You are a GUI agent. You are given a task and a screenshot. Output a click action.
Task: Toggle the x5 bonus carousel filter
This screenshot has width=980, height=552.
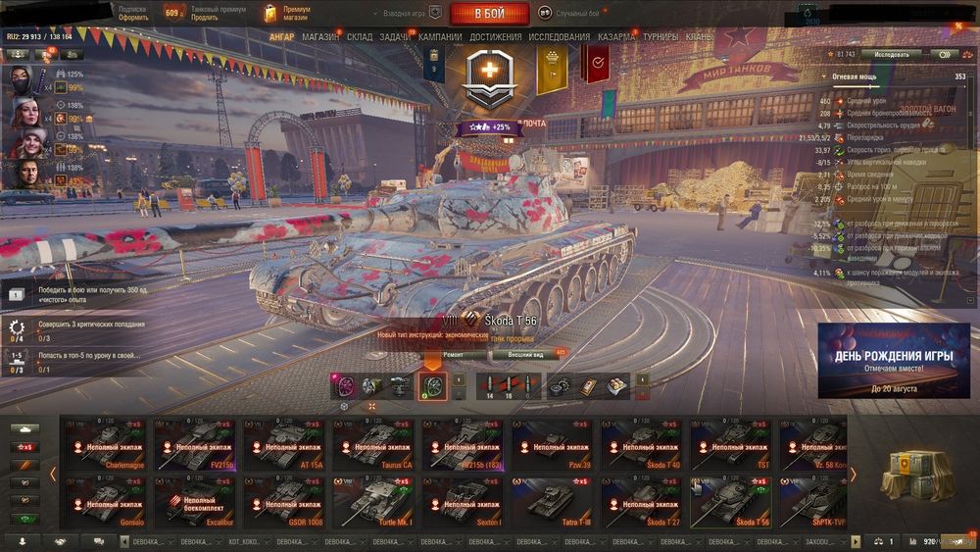click(25, 447)
